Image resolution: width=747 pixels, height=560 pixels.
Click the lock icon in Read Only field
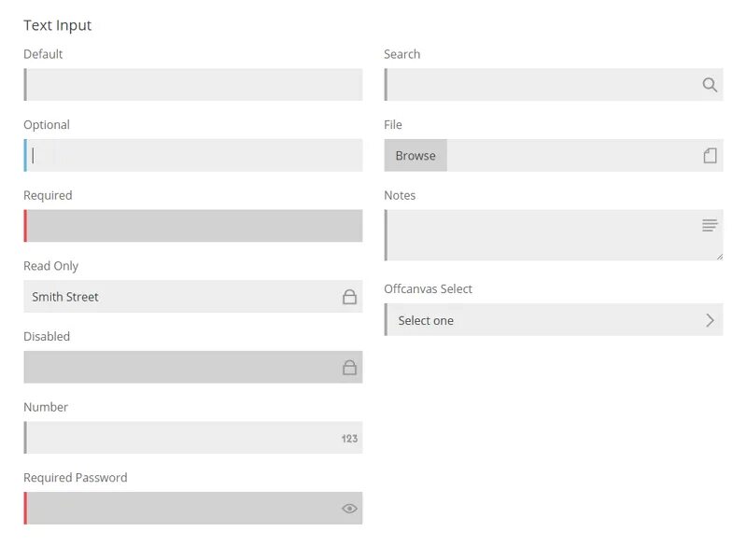[349, 297]
